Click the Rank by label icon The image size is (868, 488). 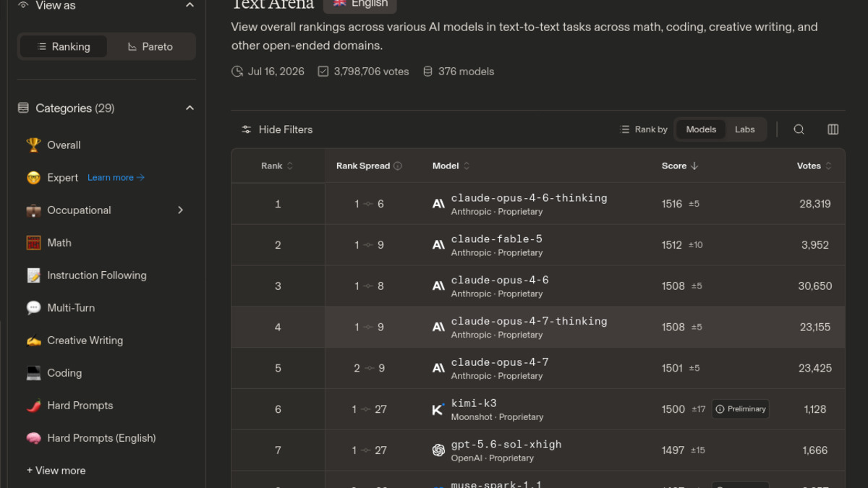(625, 129)
